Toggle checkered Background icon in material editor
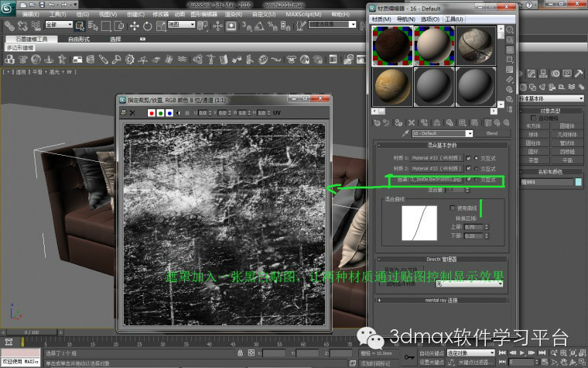Image resolution: width=588 pixels, height=368 pixels. pyautogui.click(x=510, y=50)
